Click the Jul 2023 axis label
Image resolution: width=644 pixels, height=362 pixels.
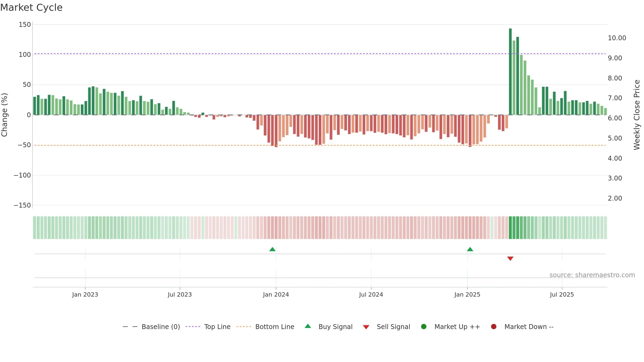click(180, 295)
